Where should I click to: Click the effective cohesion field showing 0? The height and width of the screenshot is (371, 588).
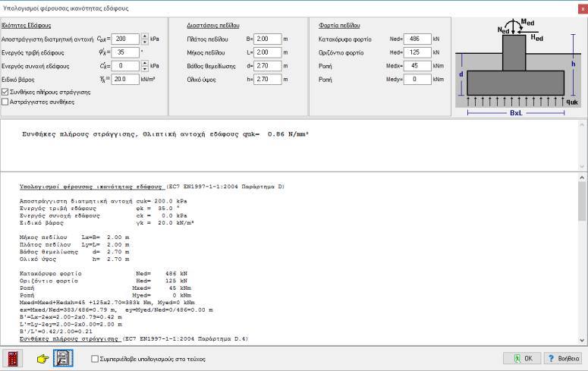point(125,66)
